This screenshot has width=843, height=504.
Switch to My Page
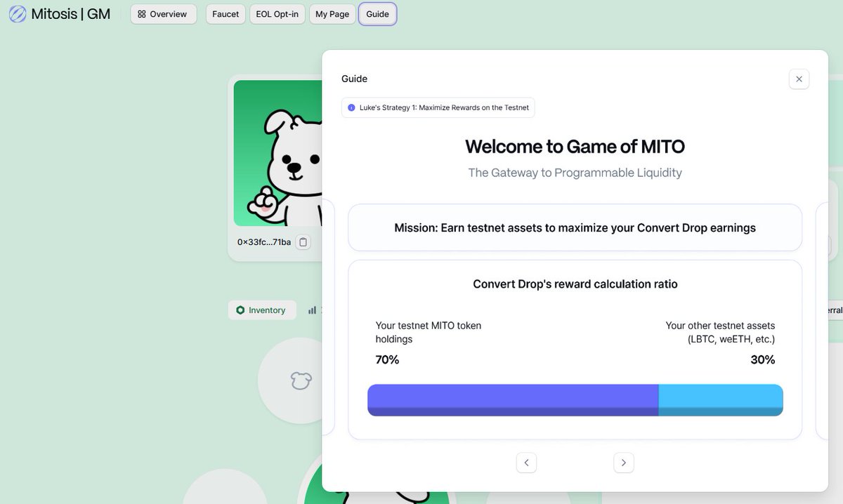point(332,14)
